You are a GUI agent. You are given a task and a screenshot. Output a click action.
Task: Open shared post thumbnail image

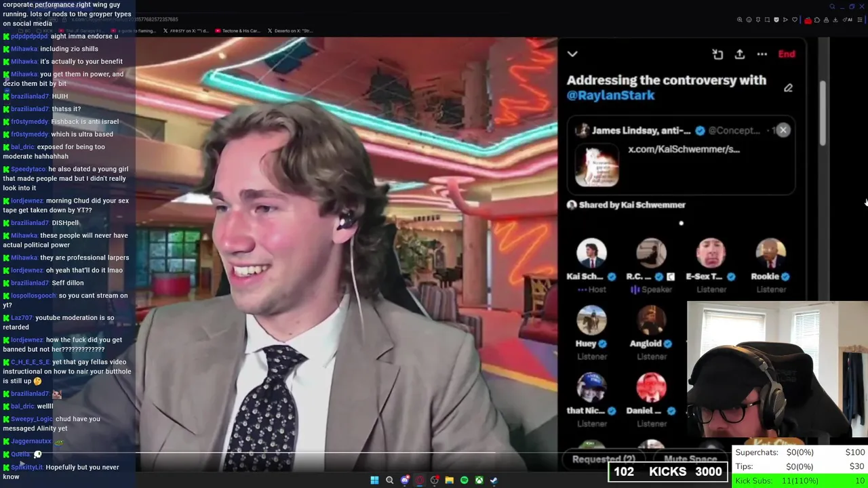click(597, 165)
